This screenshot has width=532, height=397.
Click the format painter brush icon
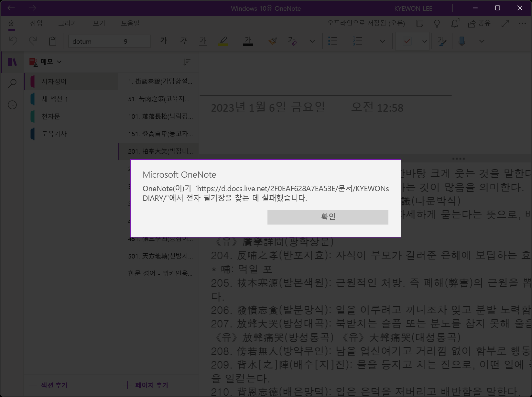[x=273, y=41]
